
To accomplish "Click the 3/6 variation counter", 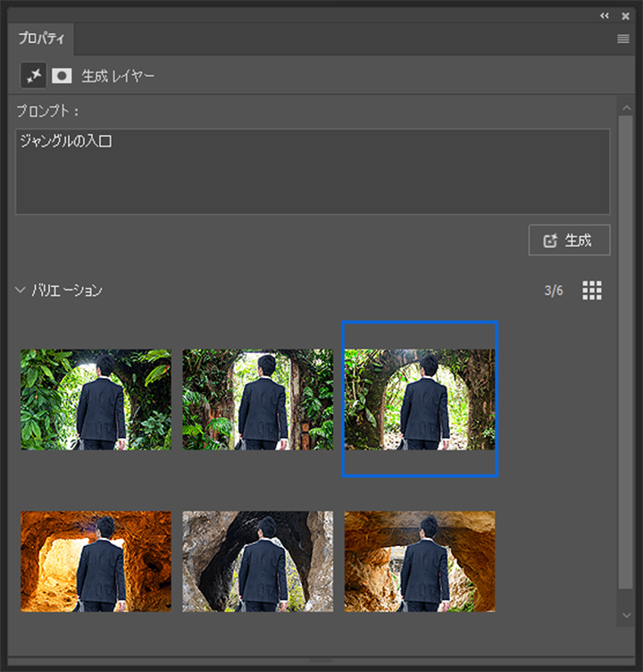I will [554, 291].
